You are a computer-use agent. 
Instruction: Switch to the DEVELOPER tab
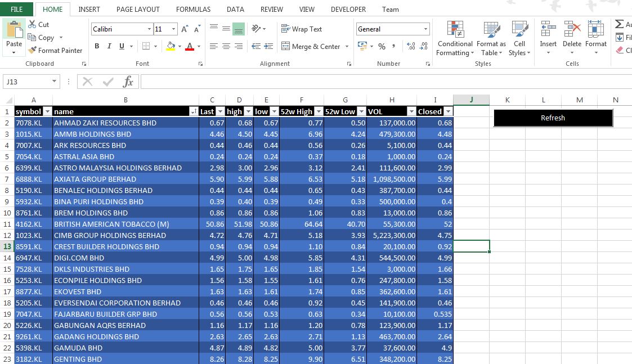(x=348, y=9)
